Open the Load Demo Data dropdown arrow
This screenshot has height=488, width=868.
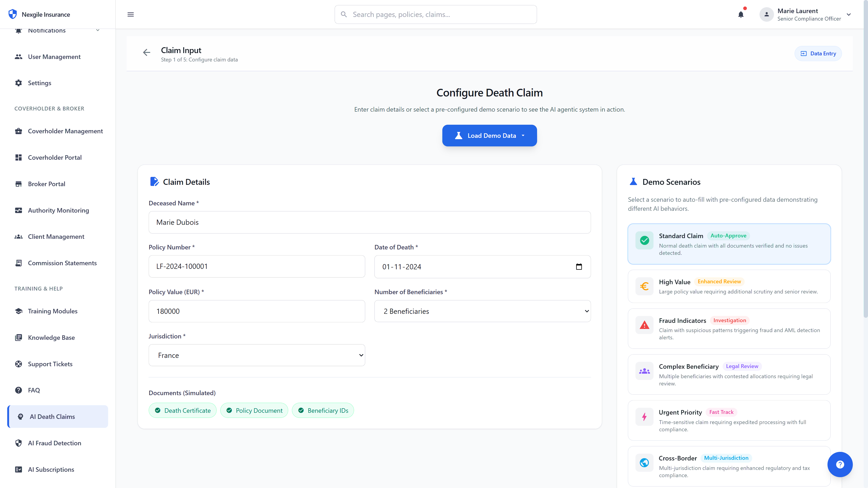[x=523, y=135]
